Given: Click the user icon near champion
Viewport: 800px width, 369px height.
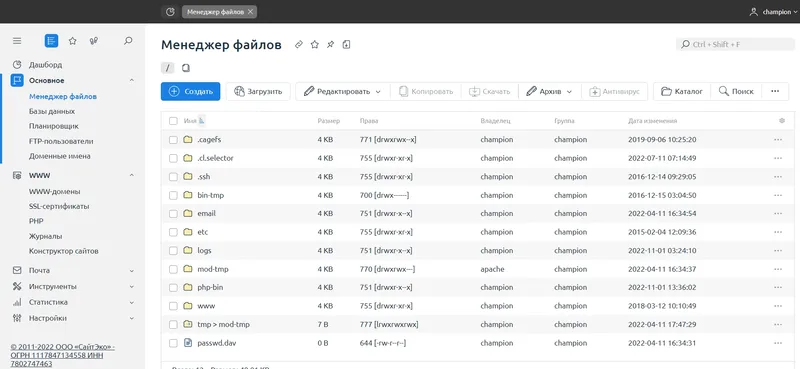Looking at the screenshot, I should tap(754, 12).
